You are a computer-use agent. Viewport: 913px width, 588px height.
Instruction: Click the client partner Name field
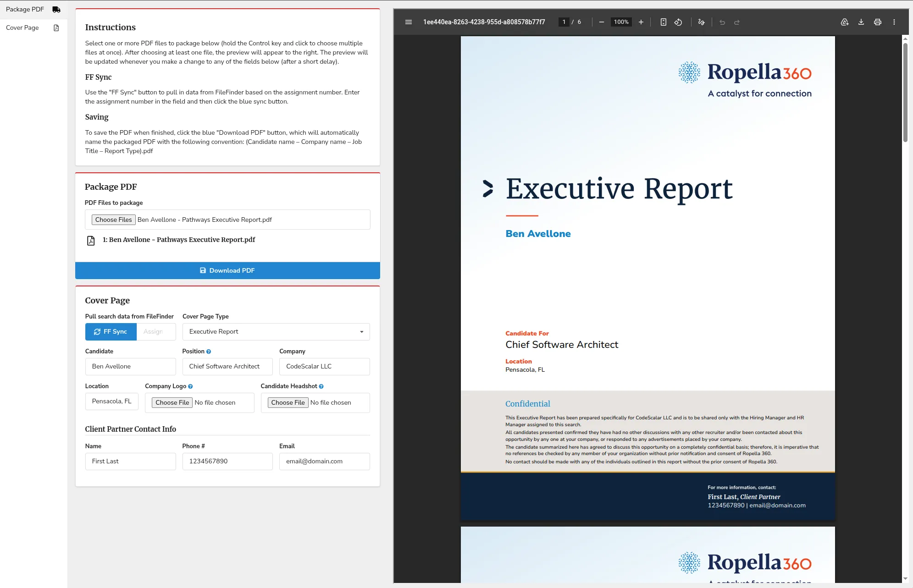[x=130, y=462]
